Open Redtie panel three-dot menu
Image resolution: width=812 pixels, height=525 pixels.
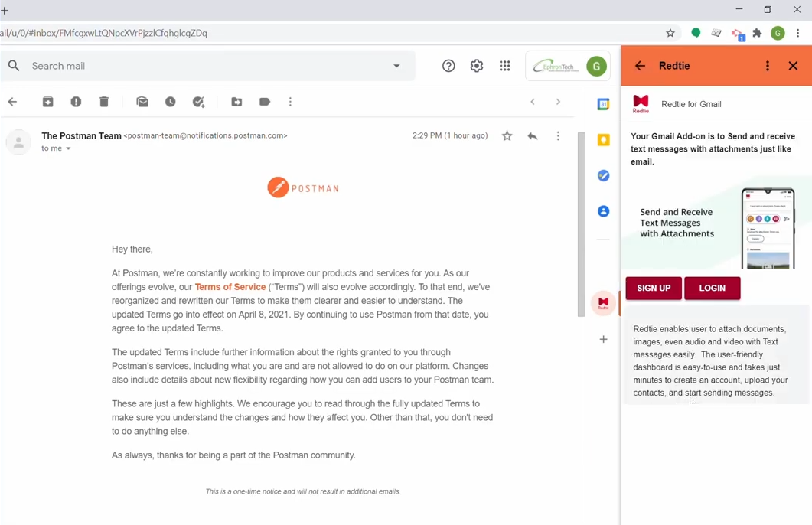tap(768, 66)
